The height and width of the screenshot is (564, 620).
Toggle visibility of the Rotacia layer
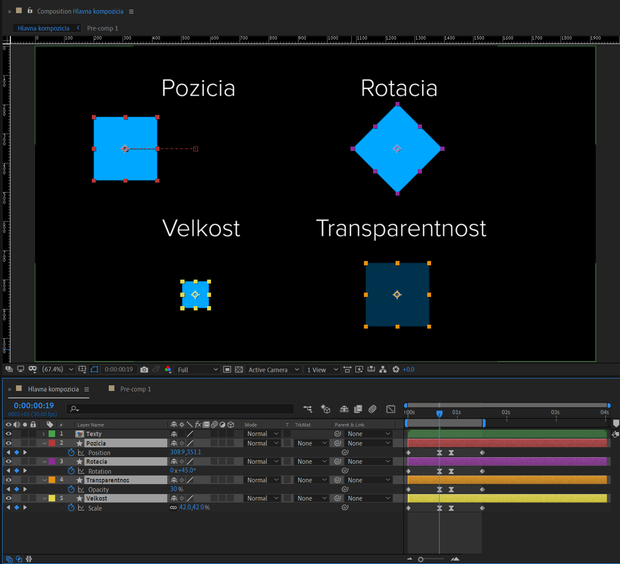(9, 462)
